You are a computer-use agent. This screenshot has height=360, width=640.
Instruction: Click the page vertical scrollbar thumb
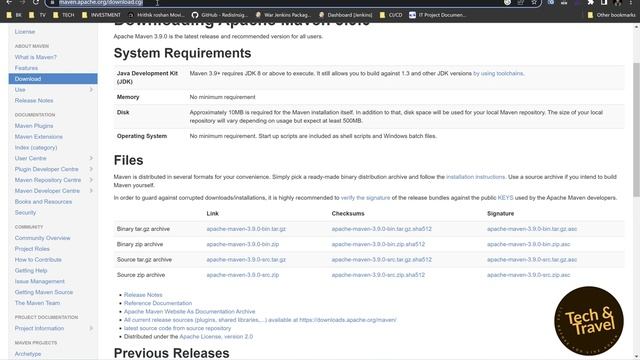636,131
